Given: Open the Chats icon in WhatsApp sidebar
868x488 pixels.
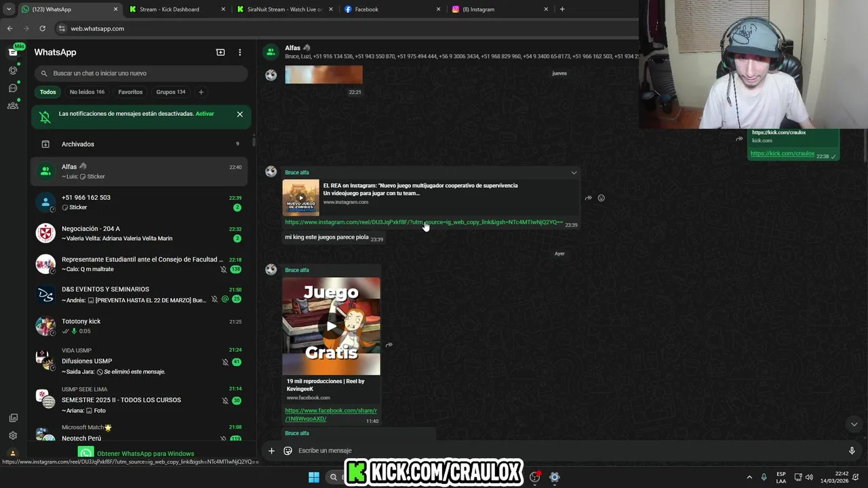Looking at the screenshot, I should pos(13,52).
